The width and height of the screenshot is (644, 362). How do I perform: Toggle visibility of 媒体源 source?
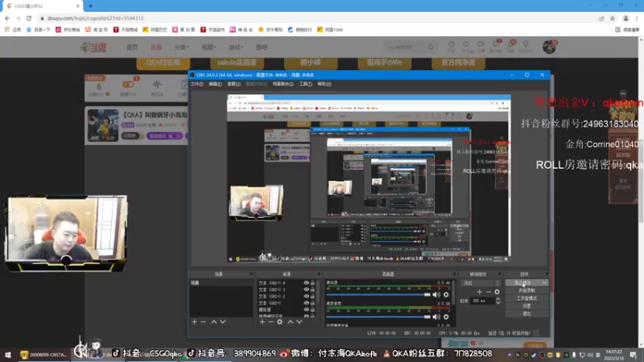point(306,310)
